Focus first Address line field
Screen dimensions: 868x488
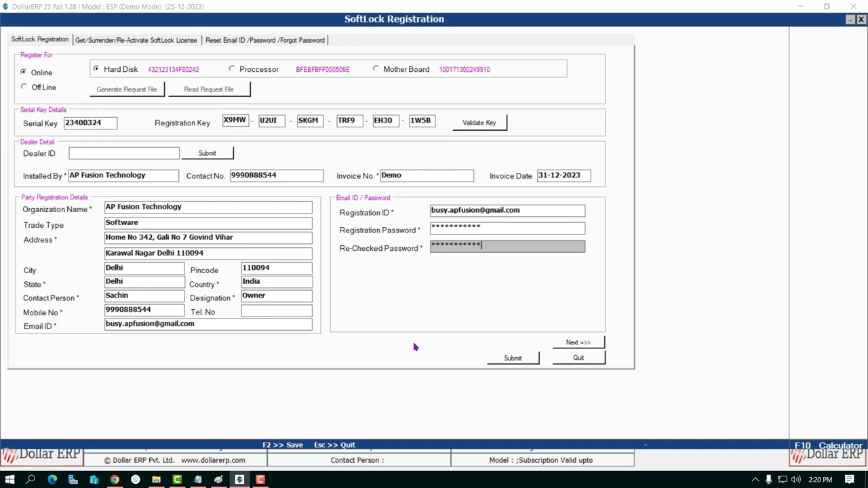208,238
